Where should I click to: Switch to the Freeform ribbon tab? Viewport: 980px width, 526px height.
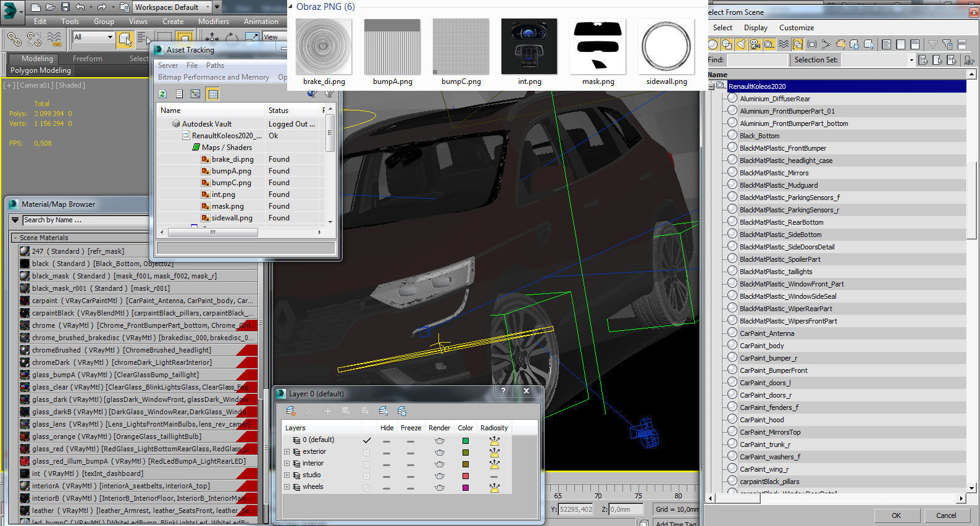[88, 59]
